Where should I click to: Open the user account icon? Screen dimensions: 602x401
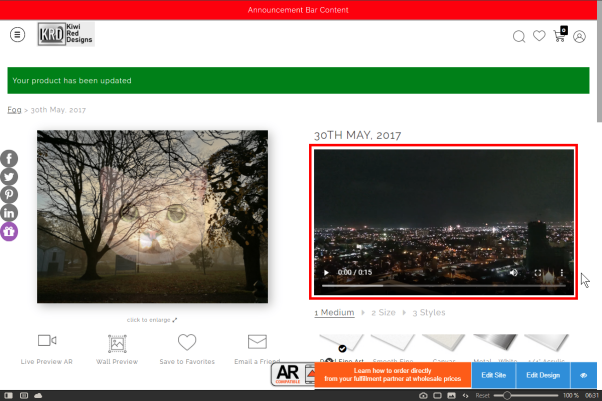(x=579, y=36)
